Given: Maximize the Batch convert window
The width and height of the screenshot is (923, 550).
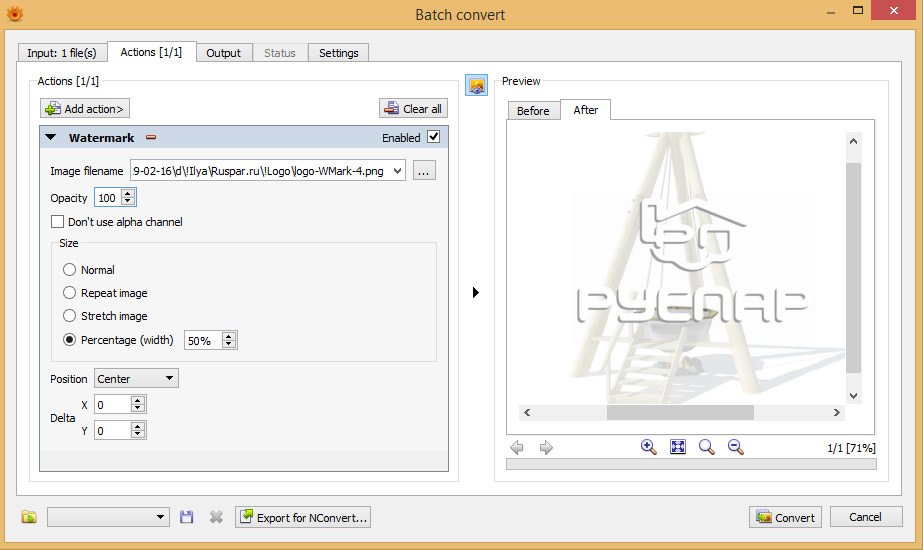Looking at the screenshot, I should tap(858, 11).
